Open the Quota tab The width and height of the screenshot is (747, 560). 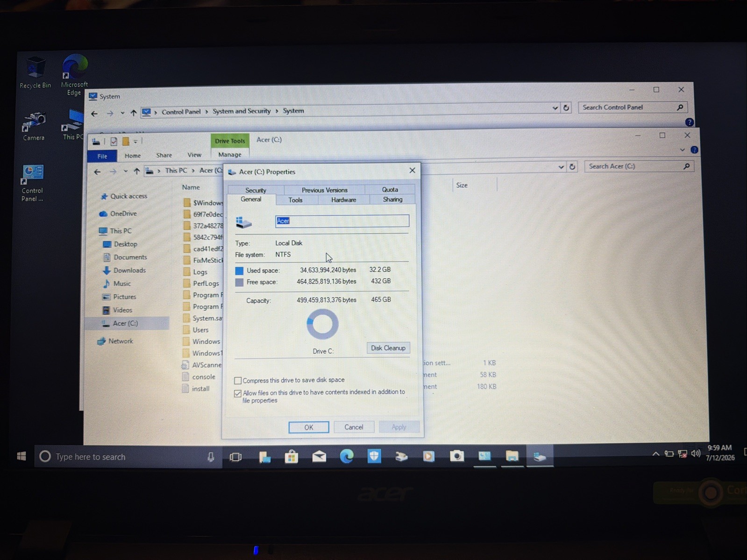click(x=390, y=190)
